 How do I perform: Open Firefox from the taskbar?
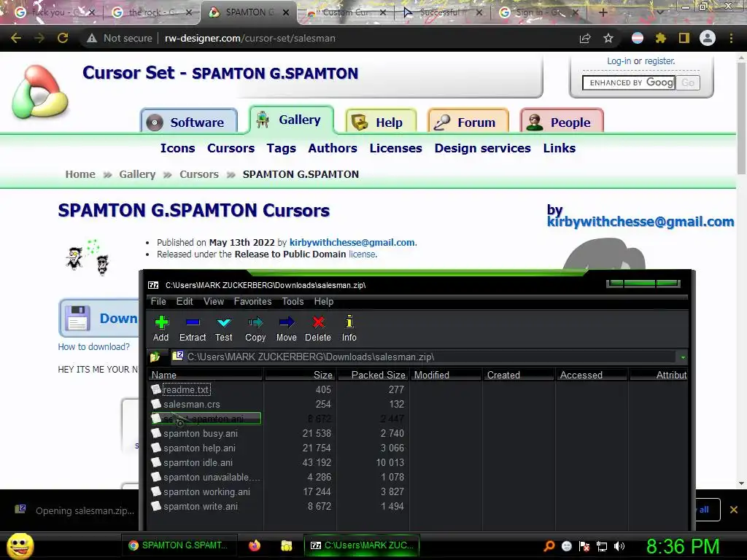tap(255, 545)
